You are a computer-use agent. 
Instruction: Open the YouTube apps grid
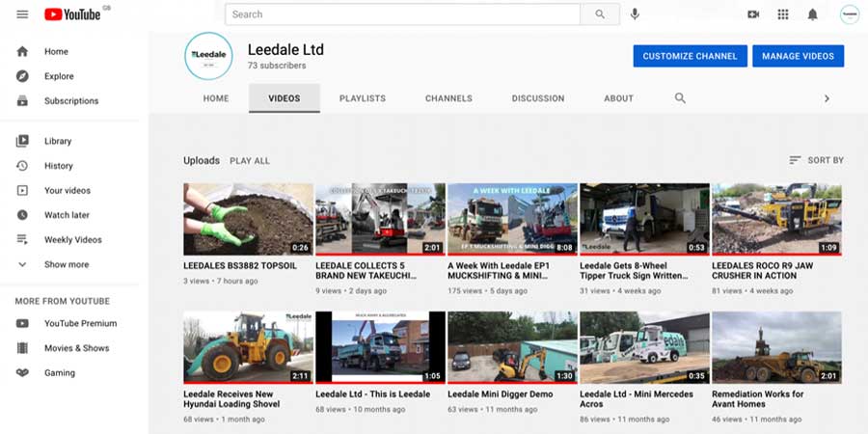pyautogui.click(x=782, y=14)
